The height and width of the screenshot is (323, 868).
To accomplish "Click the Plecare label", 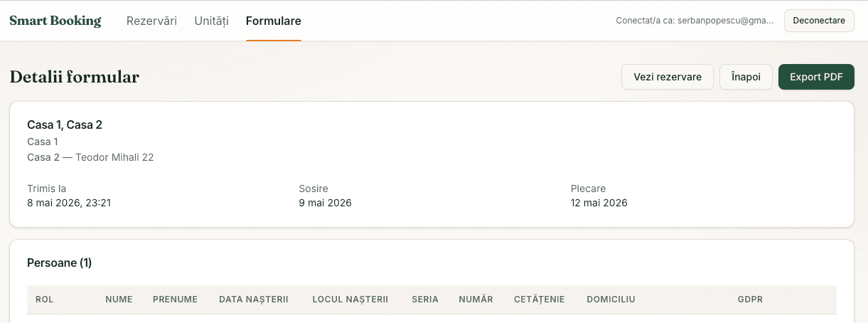I will pos(589,189).
